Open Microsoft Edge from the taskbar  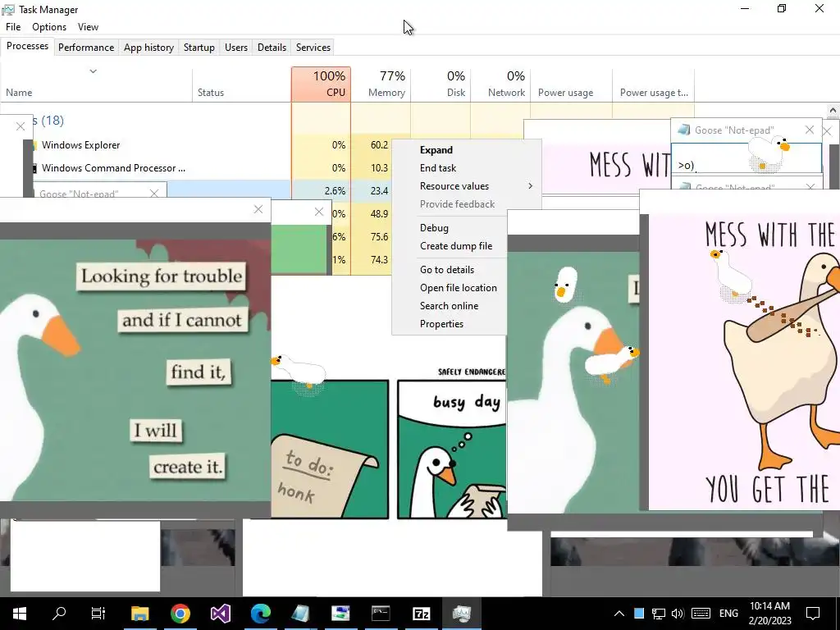pos(260,613)
